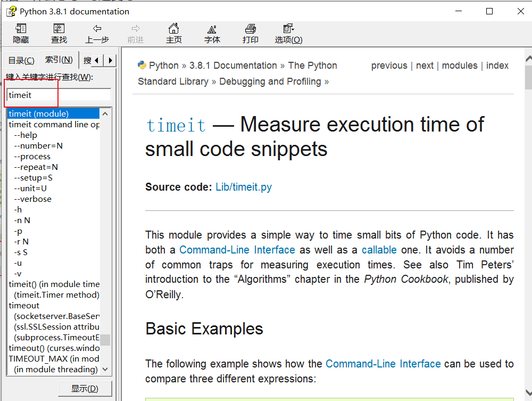Open the 选项(O) options toolbar icon
Image resolution: width=532 pixels, height=401 pixels.
(289, 34)
